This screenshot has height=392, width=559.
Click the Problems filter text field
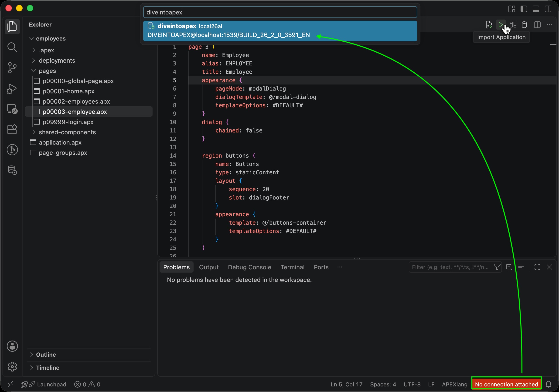coord(450,267)
